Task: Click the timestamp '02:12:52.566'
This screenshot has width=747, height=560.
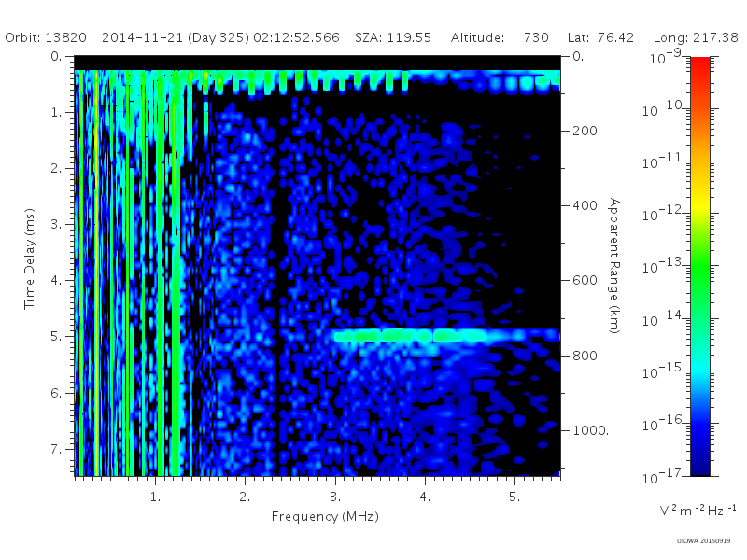Action: [x=296, y=37]
